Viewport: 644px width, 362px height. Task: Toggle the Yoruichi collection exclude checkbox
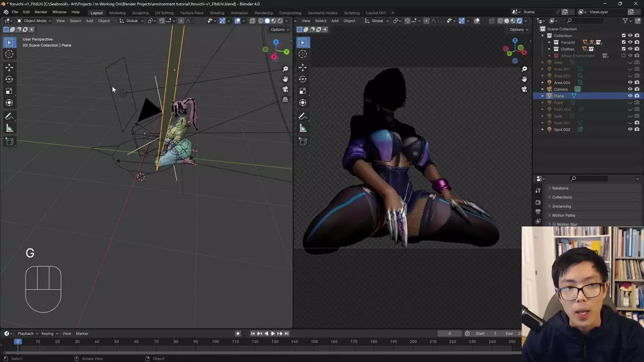pos(623,42)
